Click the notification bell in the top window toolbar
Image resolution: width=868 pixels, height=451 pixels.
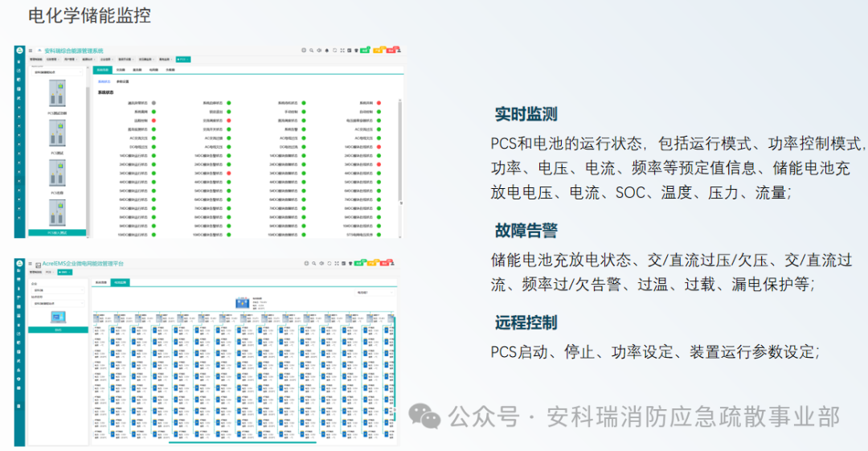pyautogui.click(x=326, y=51)
